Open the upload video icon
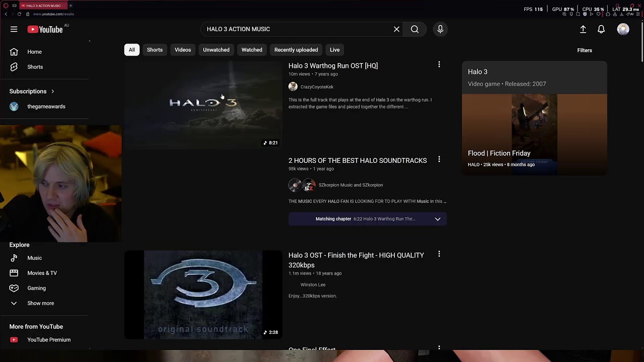 (x=583, y=29)
